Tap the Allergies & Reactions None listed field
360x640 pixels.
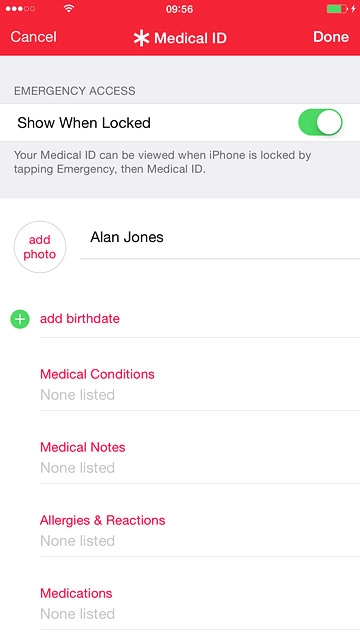click(77, 541)
